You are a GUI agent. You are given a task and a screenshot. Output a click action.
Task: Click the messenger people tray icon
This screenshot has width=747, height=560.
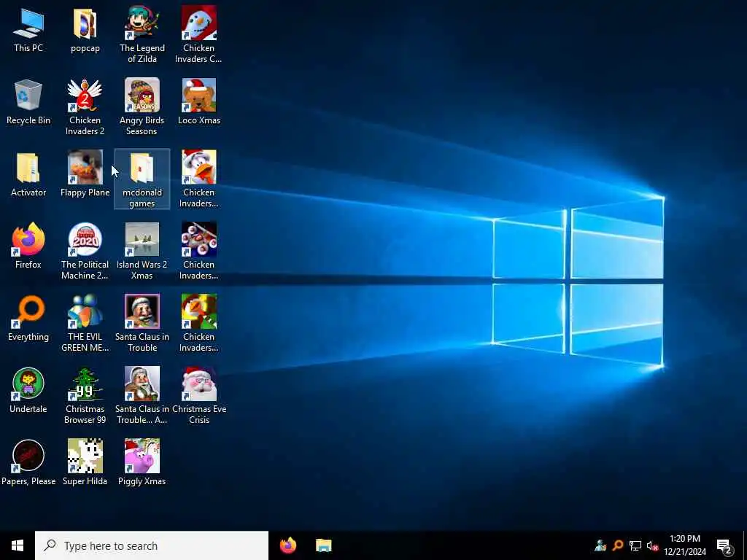coord(600,545)
